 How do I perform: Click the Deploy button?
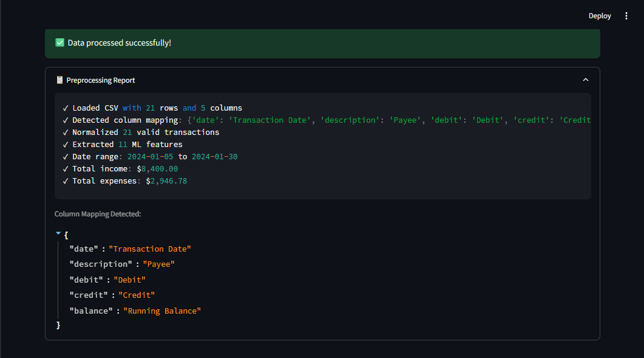tap(600, 16)
